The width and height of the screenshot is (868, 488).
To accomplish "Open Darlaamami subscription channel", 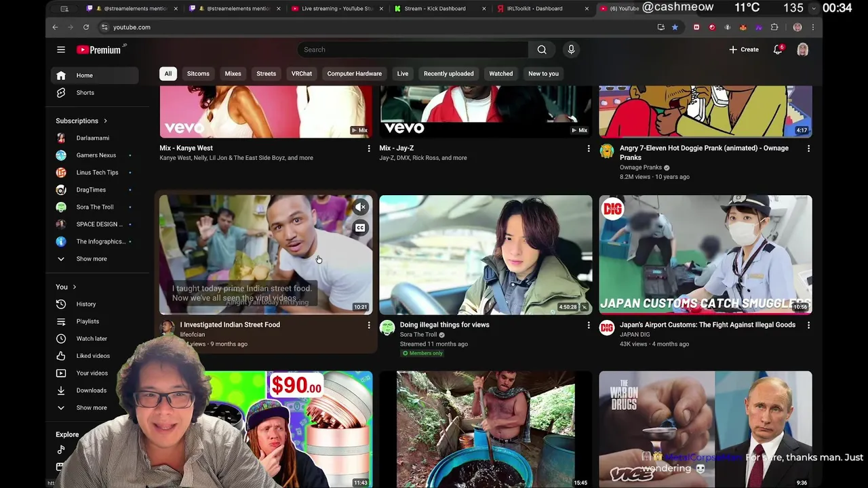I will coord(95,138).
